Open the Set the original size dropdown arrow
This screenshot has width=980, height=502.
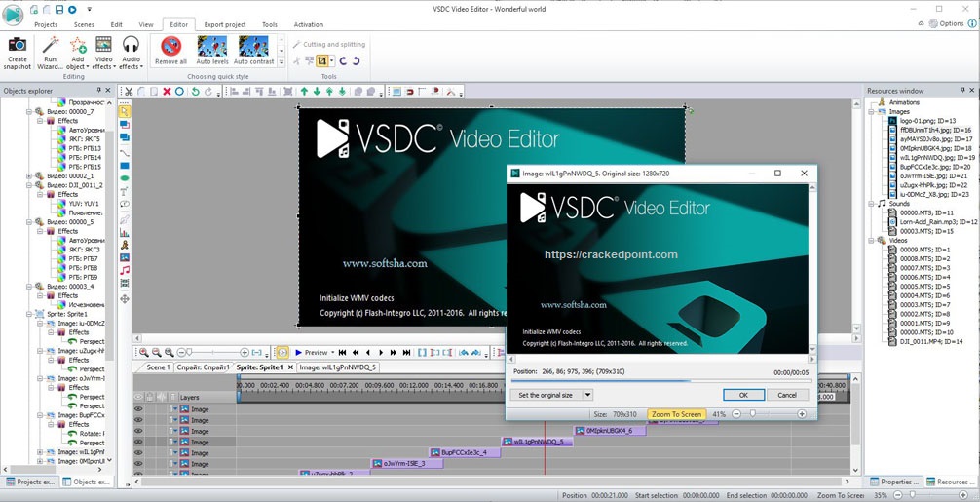tap(587, 395)
